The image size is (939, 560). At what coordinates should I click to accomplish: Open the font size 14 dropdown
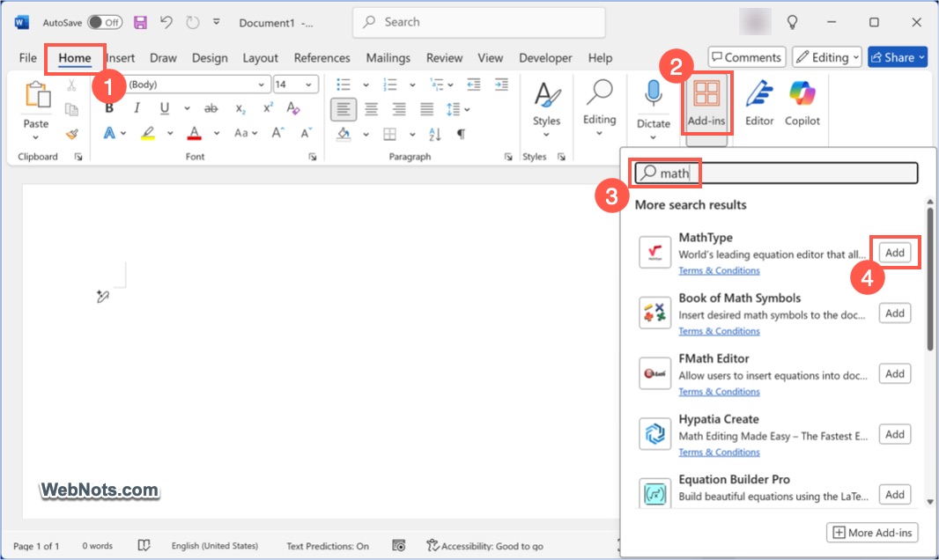(308, 85)
